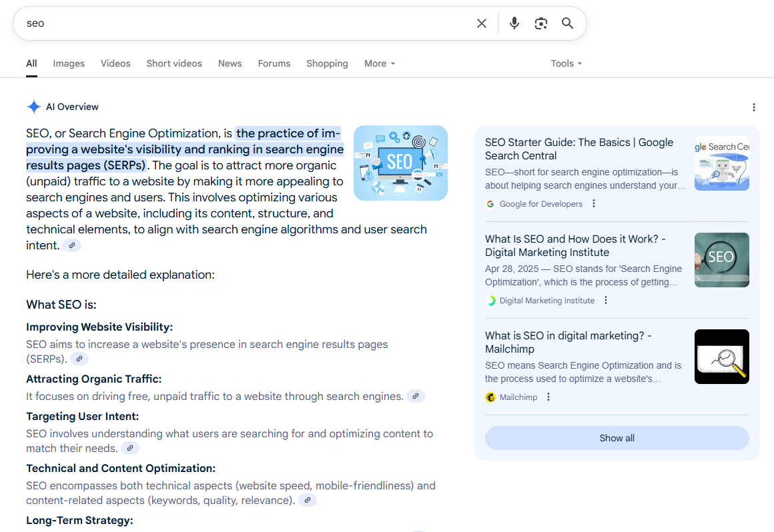Open AI Overview three-dot options menu
774x532 pixels.
tap(753, 107)
